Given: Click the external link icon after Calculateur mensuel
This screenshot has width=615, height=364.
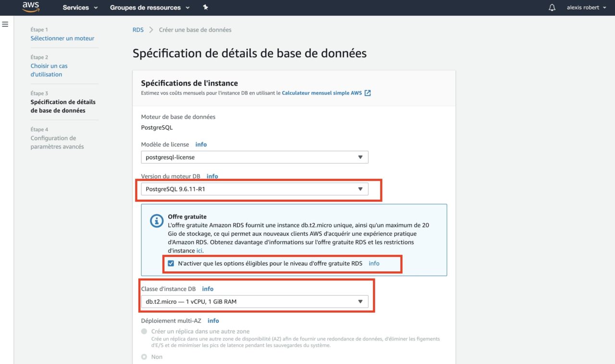Looking at the screenshot, I should pyautogui.click(x=368, y=93).
